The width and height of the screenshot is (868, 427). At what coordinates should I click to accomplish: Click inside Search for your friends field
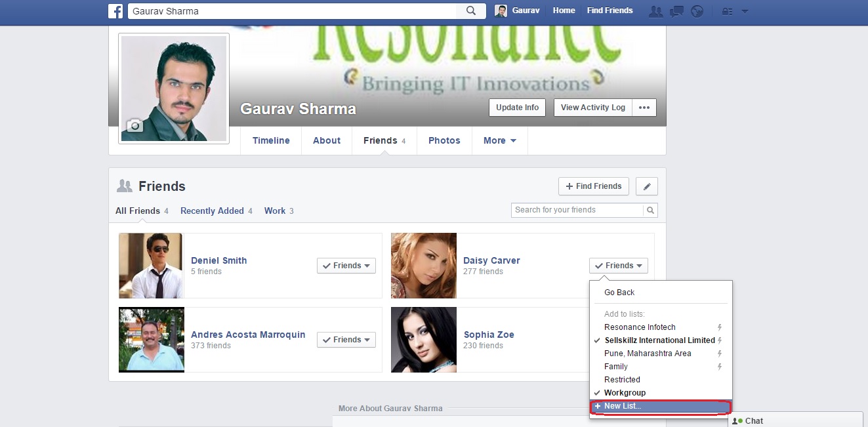[x=577, y=210]
